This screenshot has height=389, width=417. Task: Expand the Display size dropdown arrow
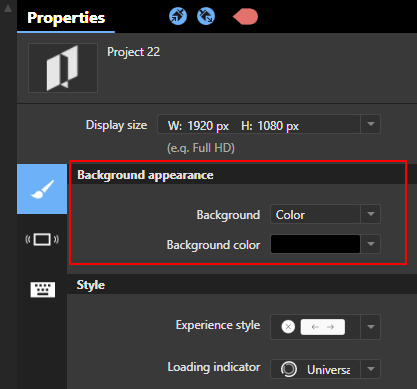coord(371,124)
